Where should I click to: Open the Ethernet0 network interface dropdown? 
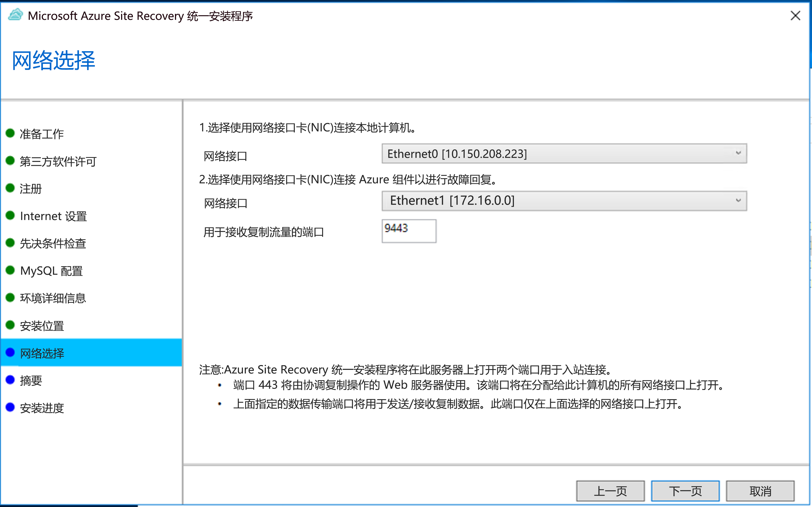click(564, 154)
